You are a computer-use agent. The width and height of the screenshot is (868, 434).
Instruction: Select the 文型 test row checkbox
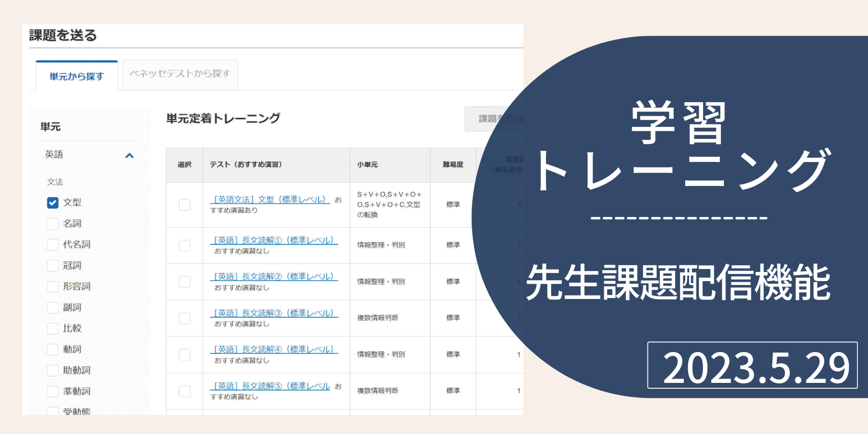coord(185,204)
